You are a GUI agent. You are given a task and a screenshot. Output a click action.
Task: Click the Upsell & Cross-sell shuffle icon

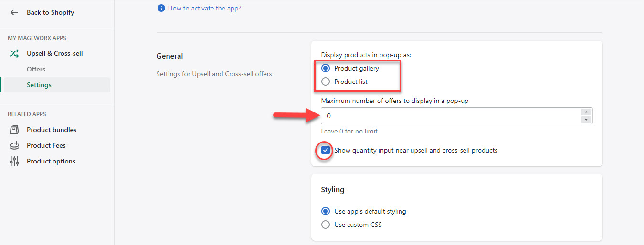[x=14, y=53]
